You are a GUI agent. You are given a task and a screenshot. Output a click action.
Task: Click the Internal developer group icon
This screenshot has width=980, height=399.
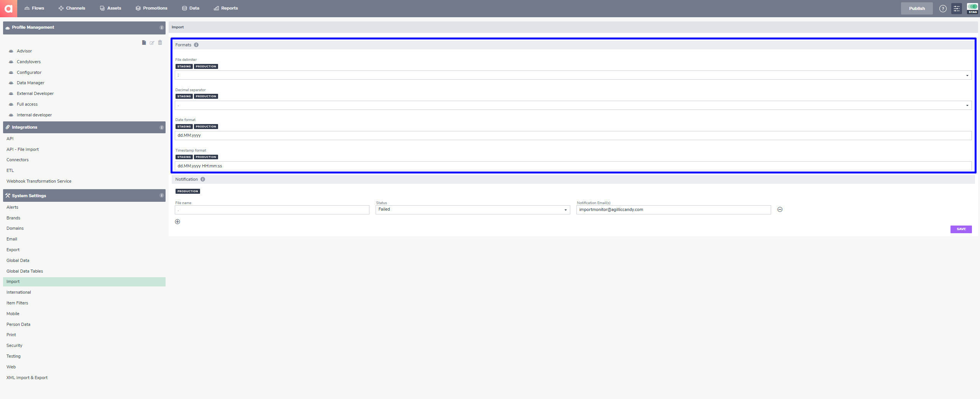coord(11,115)
